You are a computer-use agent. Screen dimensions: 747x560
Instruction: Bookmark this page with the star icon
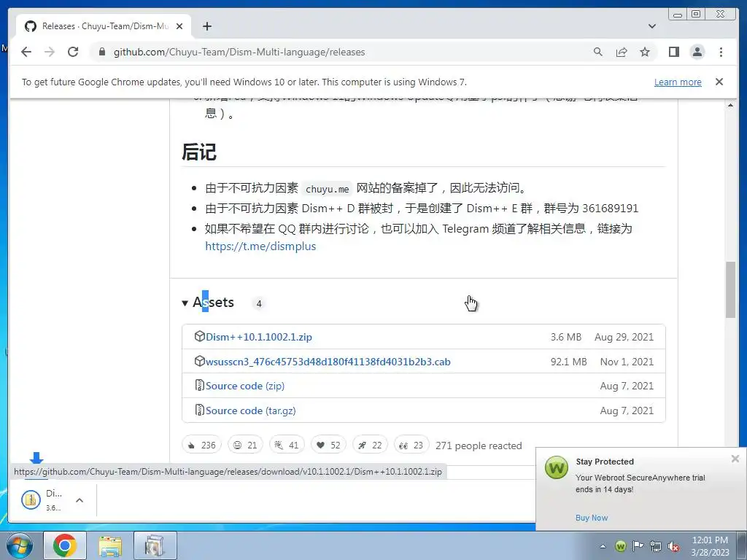coord(645,52)
